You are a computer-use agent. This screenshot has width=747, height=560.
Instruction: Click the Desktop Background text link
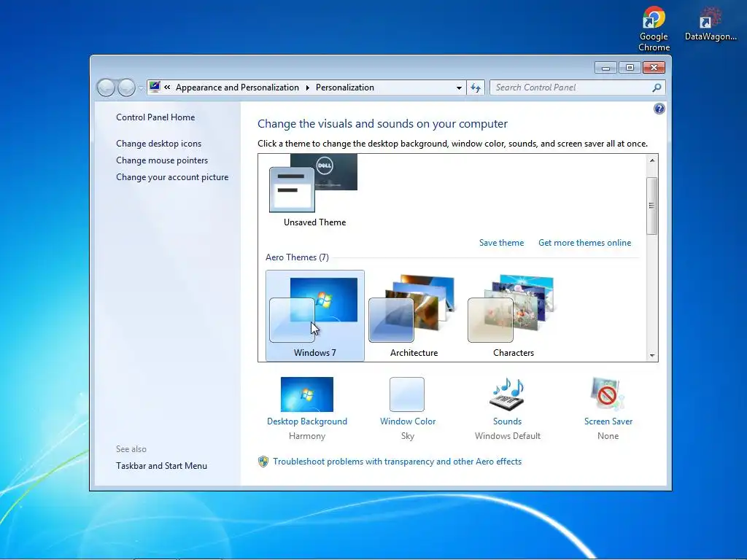[x=307, y=421]
